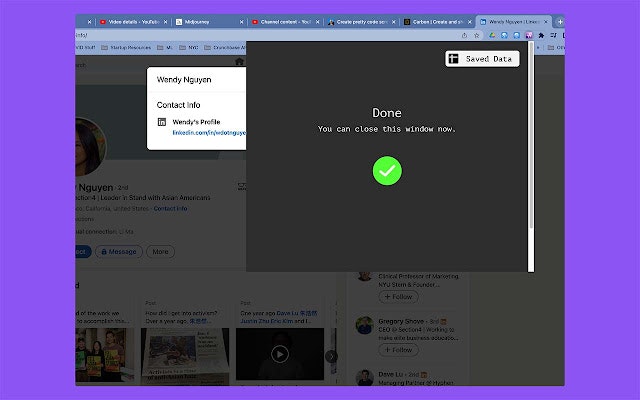Advance featured carousel with next arrow
Viewport: 640px width, 400px height.
[x=331, y=356]
